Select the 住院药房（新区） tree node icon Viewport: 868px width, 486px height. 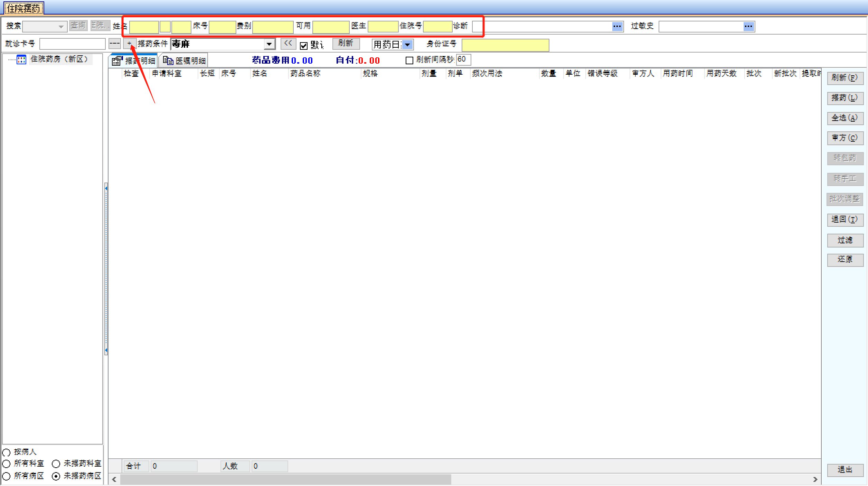pyautogui.click(x=21, y=59)
